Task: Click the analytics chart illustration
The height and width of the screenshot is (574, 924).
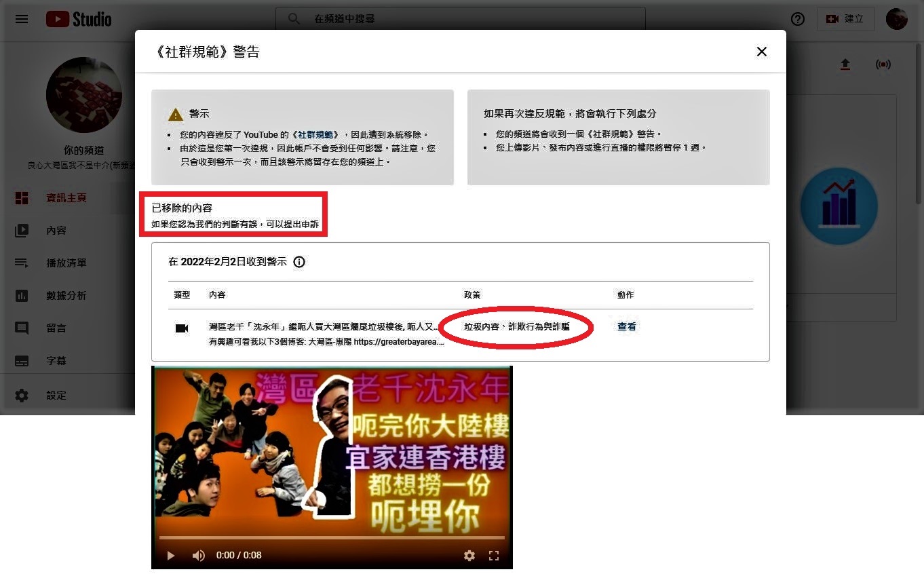Action: coord(839,206)
